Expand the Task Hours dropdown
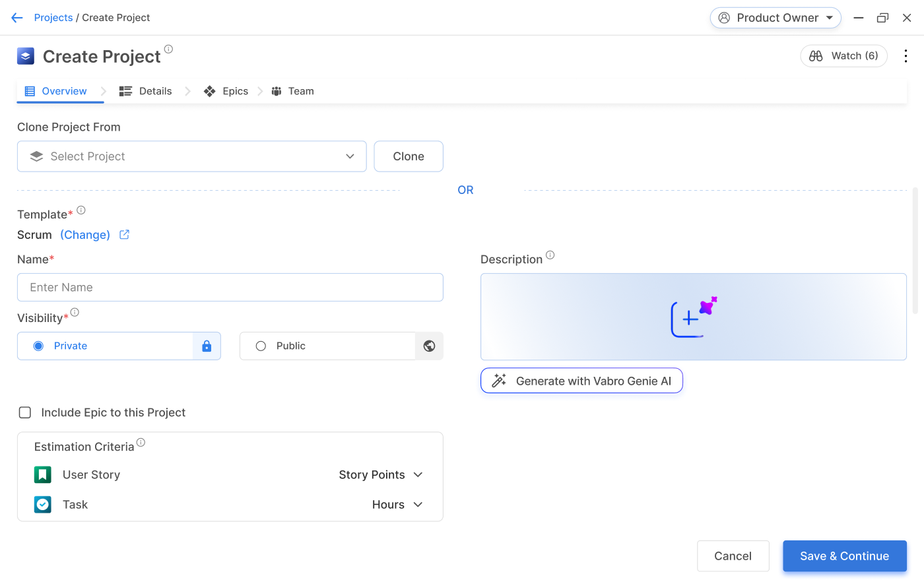The image size is (924, 584). point(397,505)
